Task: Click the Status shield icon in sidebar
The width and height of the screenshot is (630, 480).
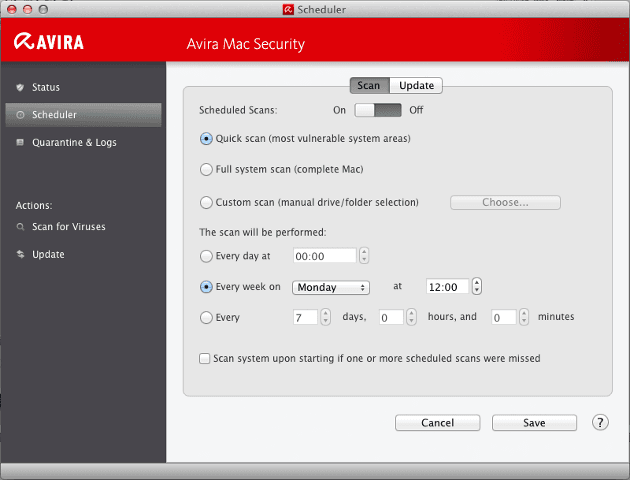Action: [20, 88]
